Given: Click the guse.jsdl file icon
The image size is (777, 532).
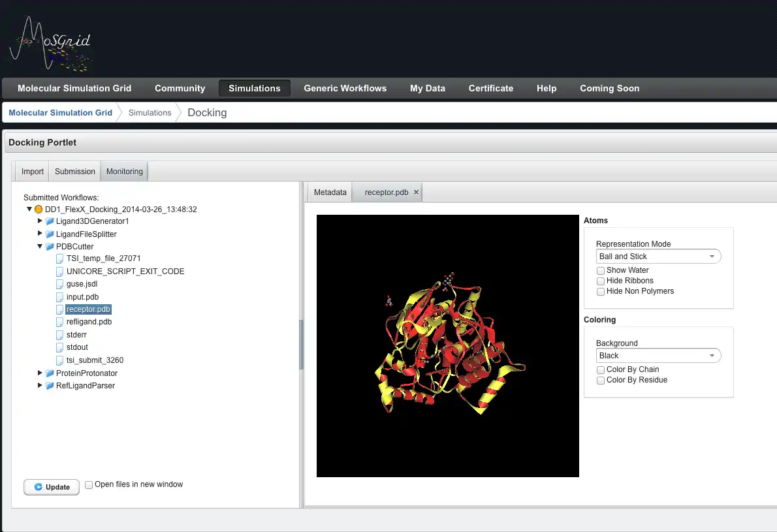Looking at the screenshot, I should pyautogui.click(x=60, y=284).
